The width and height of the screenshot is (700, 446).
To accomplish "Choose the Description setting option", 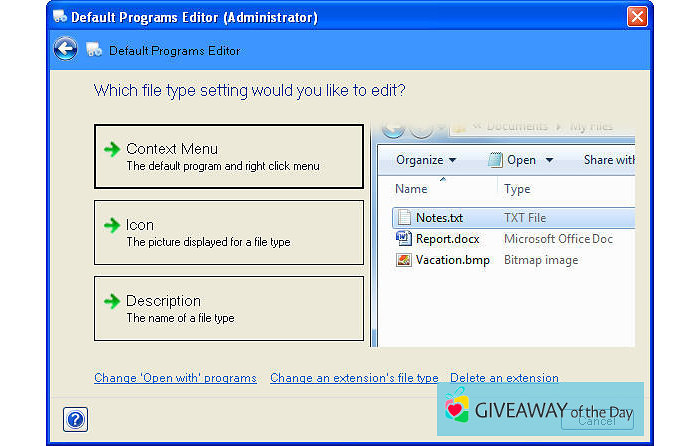I will 229,308.
